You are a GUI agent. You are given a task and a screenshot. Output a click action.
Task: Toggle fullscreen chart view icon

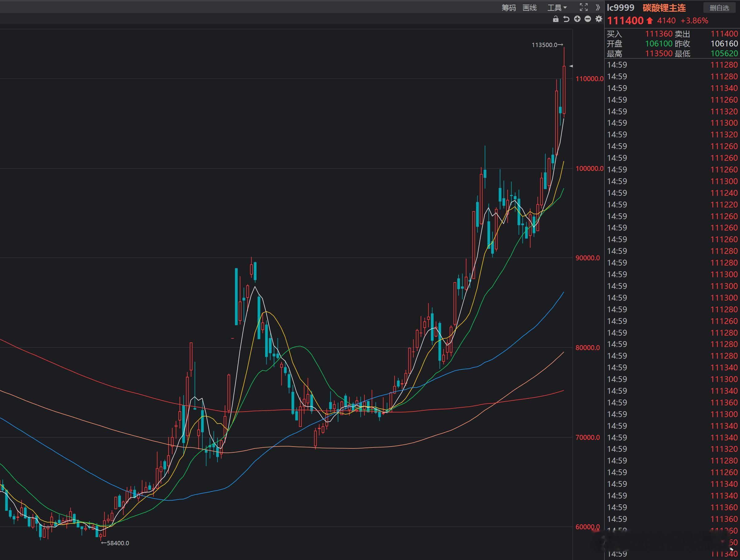583,7
